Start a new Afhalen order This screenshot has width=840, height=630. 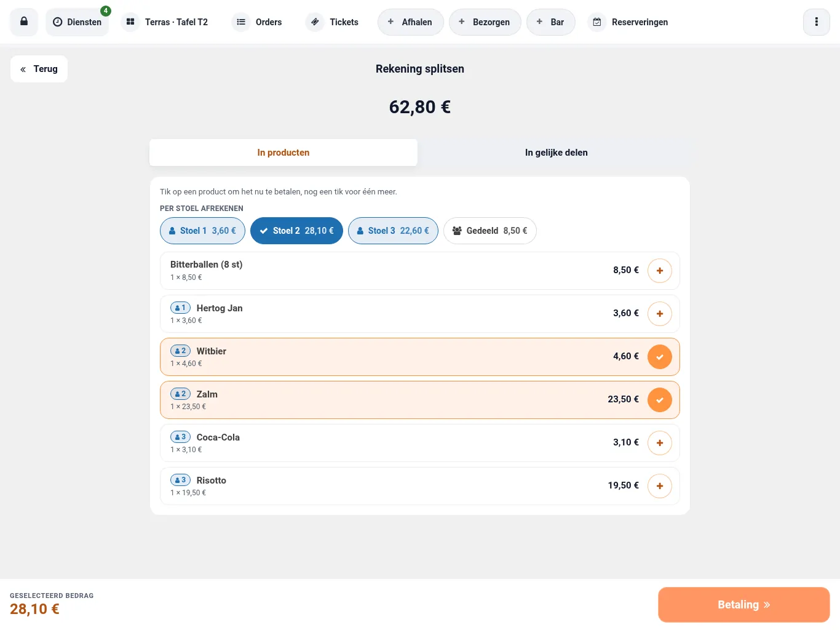coord(410,22)
